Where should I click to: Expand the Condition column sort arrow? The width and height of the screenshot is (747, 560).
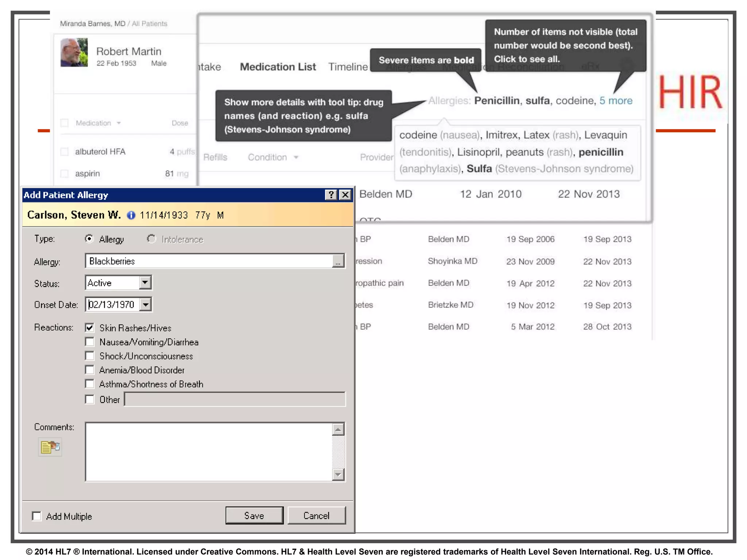tap(296, 157)
